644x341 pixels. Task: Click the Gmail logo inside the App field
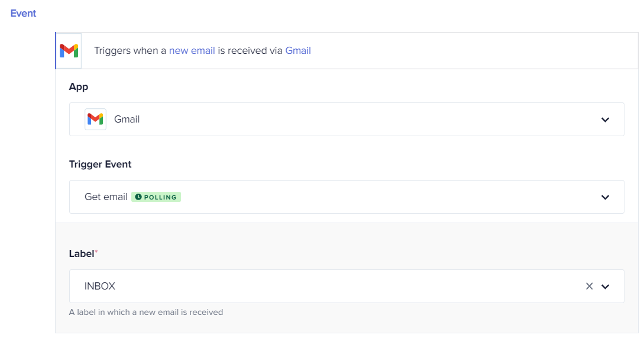coord(95,119)
